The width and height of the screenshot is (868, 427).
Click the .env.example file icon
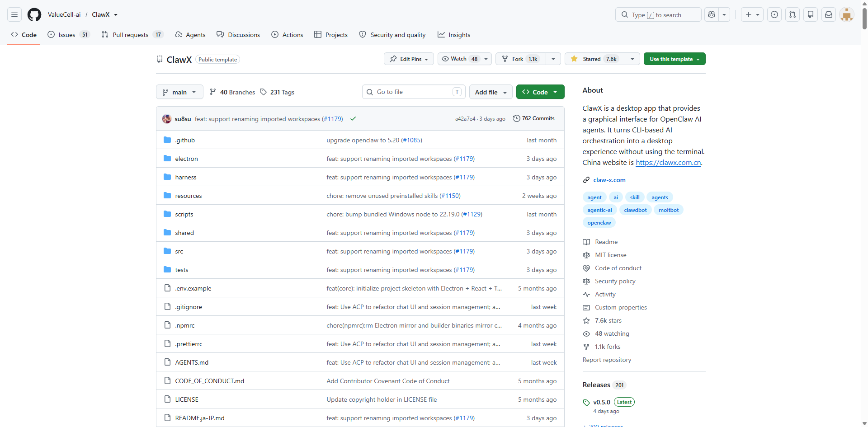point(167,288)
